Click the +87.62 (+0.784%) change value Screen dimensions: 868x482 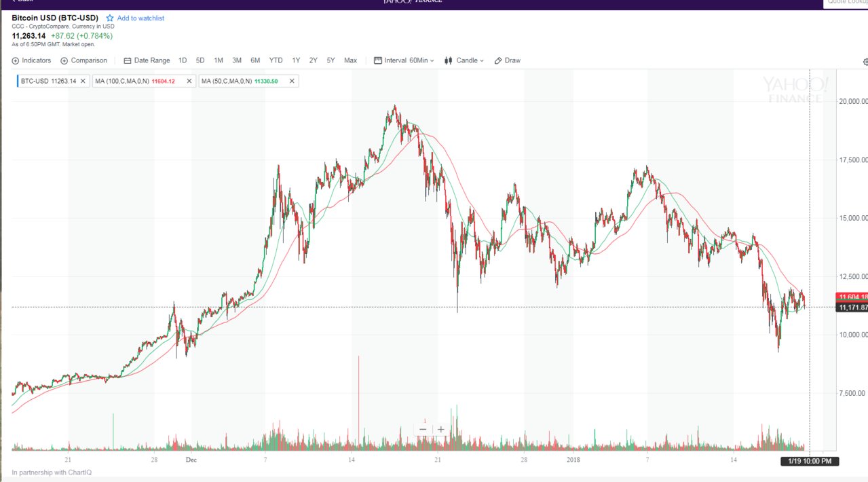(x=81, y=36)
